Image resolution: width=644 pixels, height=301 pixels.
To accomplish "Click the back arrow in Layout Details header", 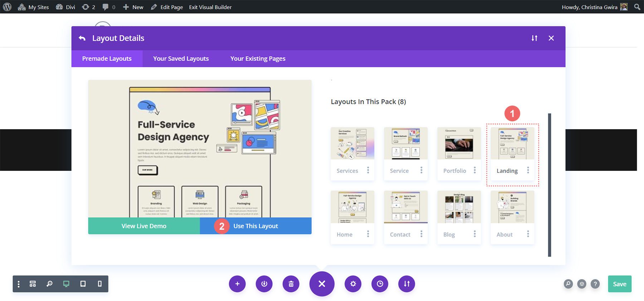I will tap(82, 38).
